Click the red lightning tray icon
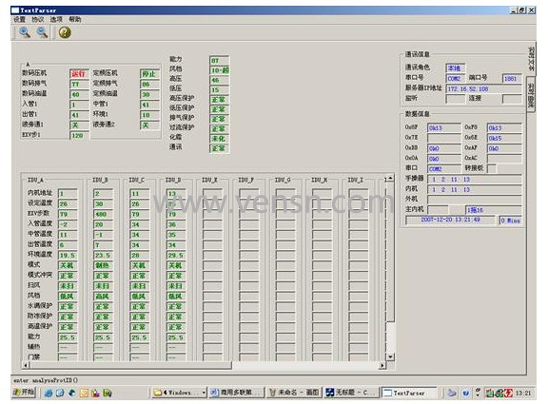 508,393
